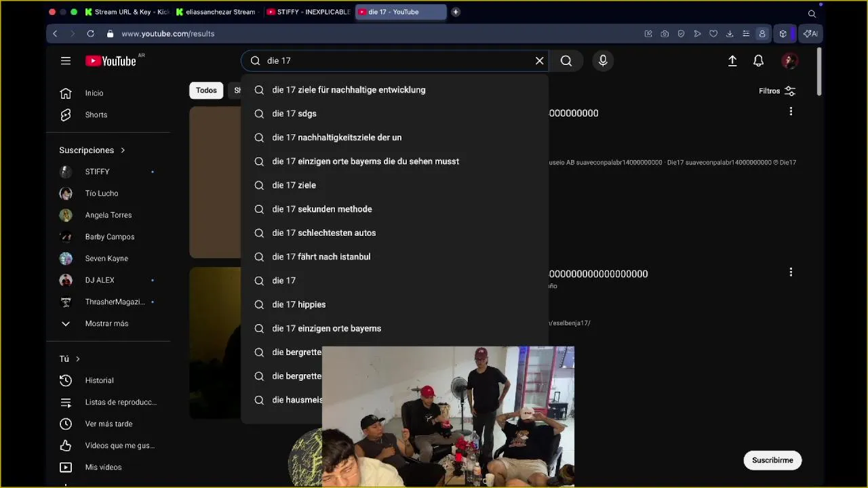Open the browser profile person icon

click(762, 34)
